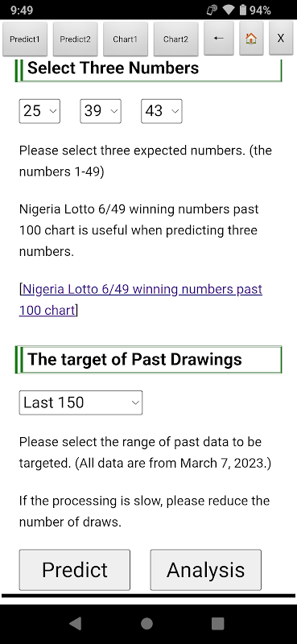This screenshot has height=644, width=297.
Task: Open the Chart1 tab
Action: tap(126, 39)
